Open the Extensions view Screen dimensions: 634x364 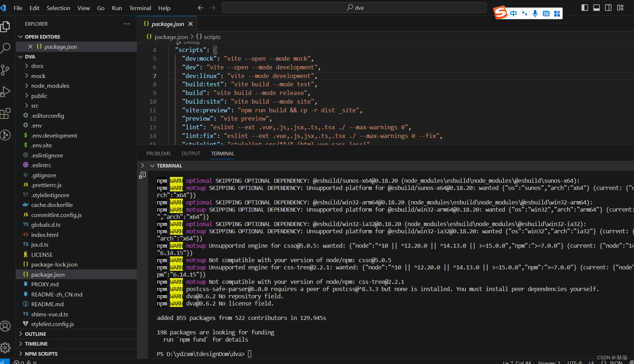pos(5,113)
